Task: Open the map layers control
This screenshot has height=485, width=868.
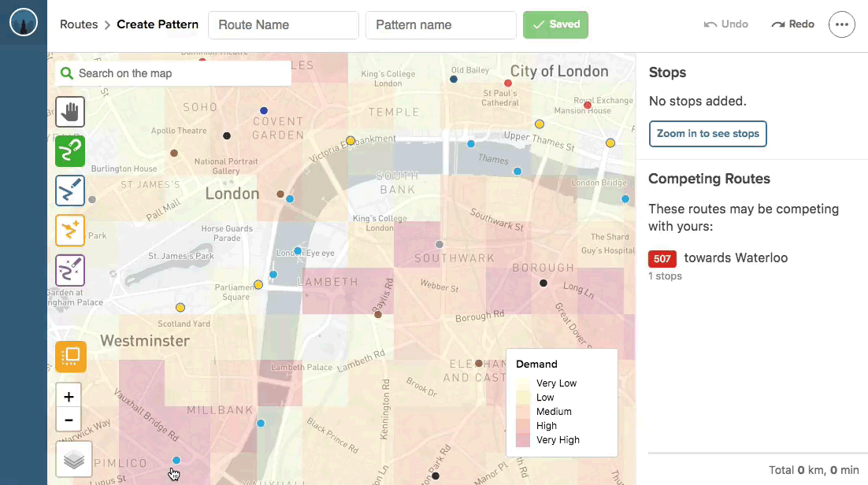Action: pos(73,459)
